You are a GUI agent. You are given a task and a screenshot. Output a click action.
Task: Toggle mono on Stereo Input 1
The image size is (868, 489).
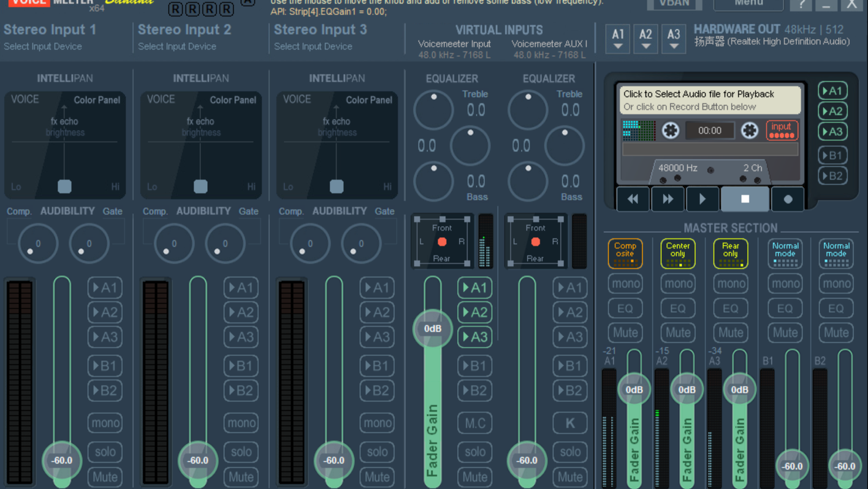(105, 422)
